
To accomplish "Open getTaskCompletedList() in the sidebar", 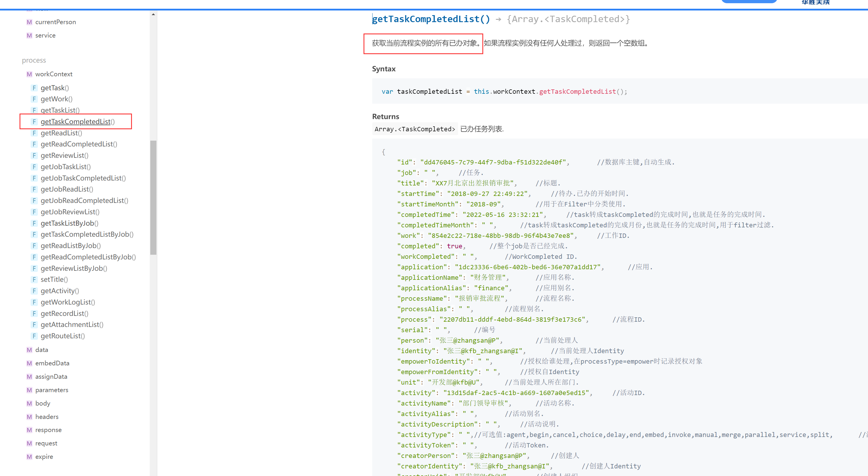I will (77, 122).
